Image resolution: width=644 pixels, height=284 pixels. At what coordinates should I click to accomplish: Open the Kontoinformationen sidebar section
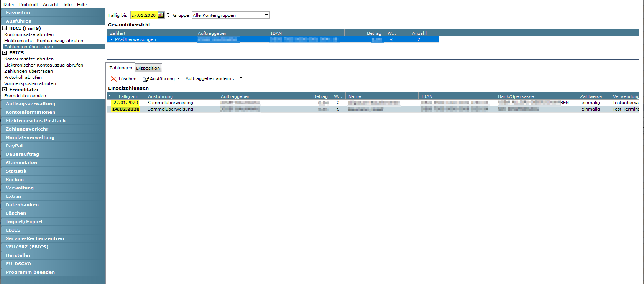point(53,112)
